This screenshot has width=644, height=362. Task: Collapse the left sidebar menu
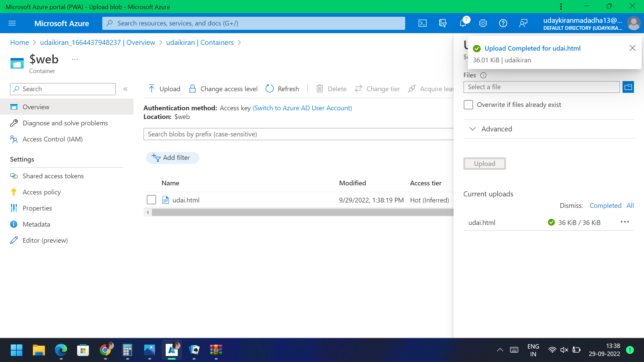tap(125, 89)
